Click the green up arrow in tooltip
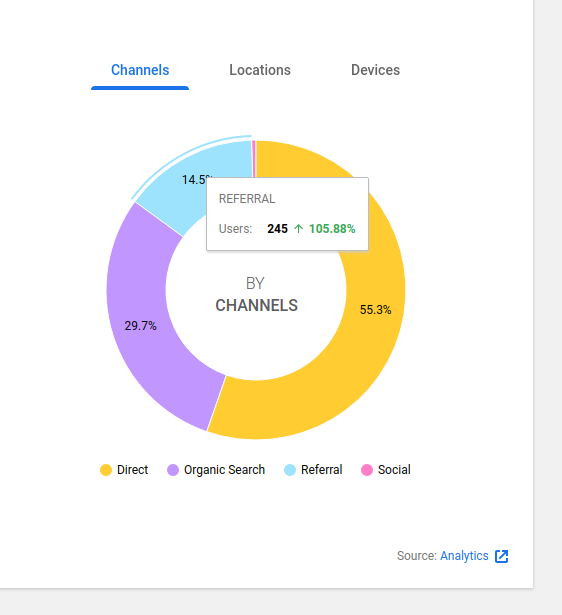562x615 pixels. point(298,229)
